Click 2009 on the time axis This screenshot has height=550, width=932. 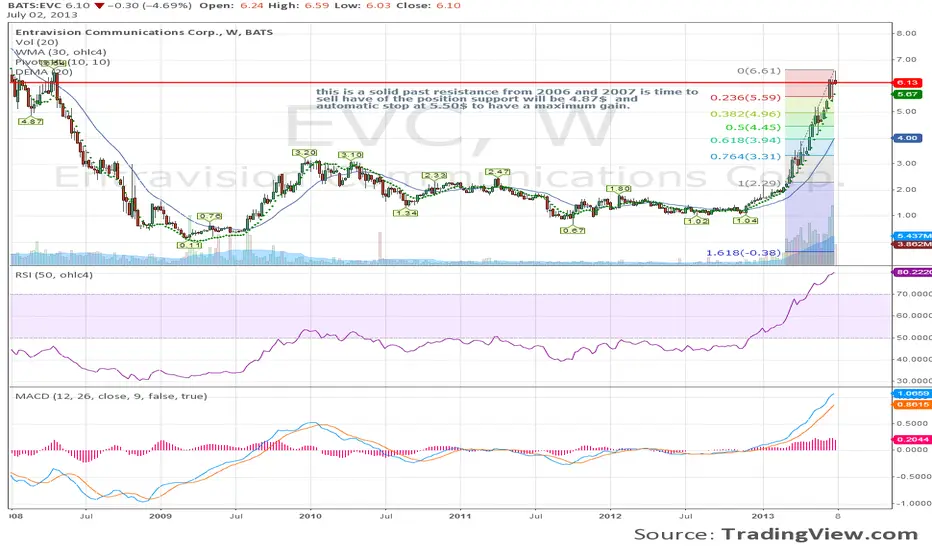point(160,516)
